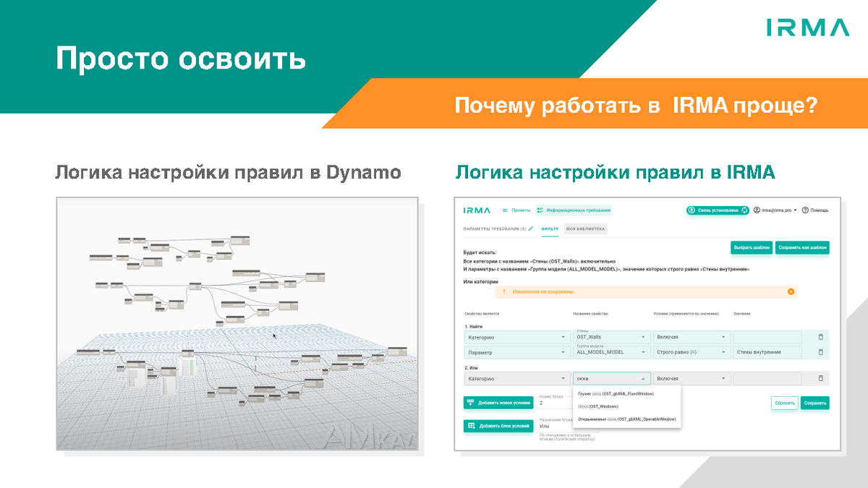Click the Связь установлена status button
Image resolution: width=868 pixels, height=488 pixels.
(x=718, y=210)
